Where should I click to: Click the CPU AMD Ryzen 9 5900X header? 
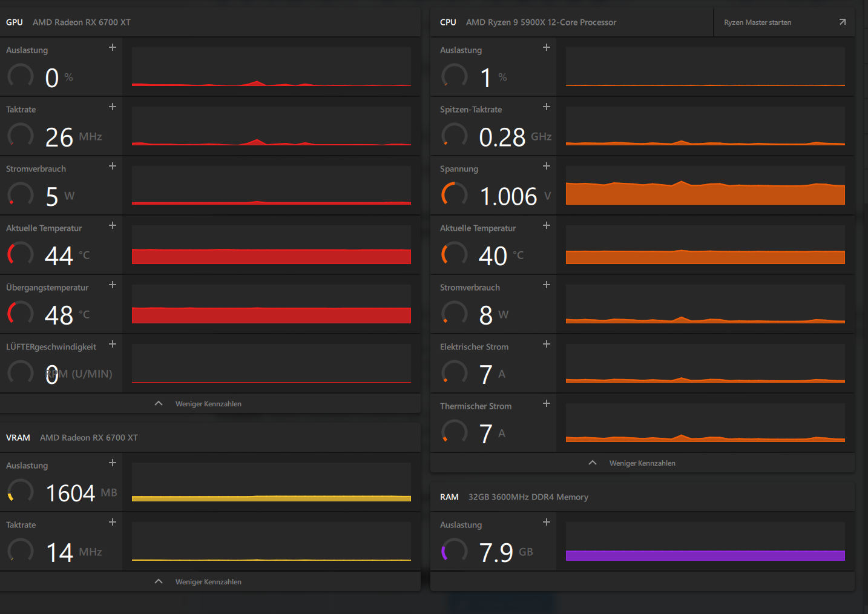528,22
